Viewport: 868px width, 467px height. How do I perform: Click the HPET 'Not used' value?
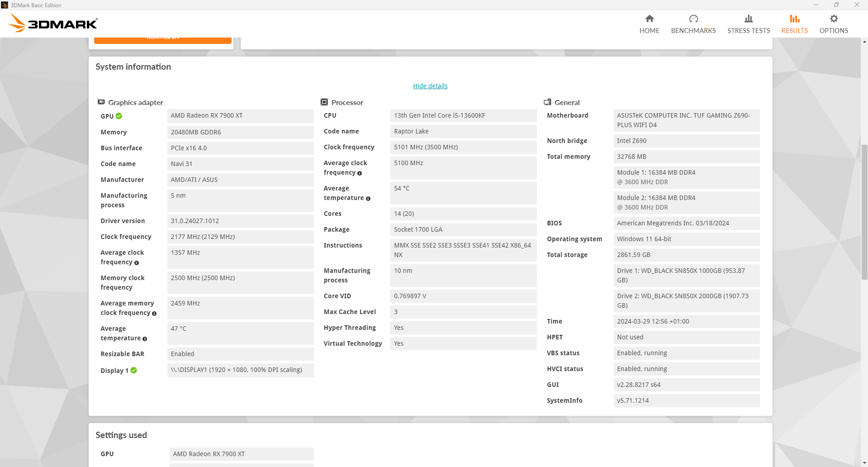687,337
